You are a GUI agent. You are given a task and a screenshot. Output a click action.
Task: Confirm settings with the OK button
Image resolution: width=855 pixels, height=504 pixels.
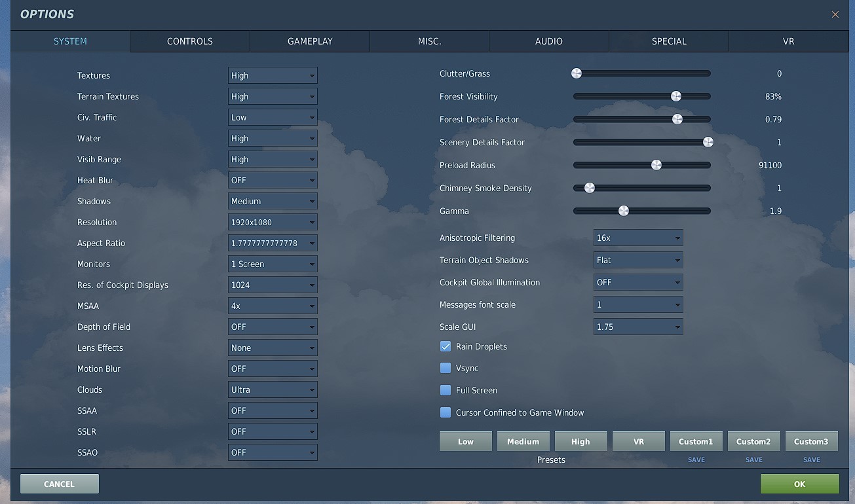pyautogui.click(x=799, y=484)
